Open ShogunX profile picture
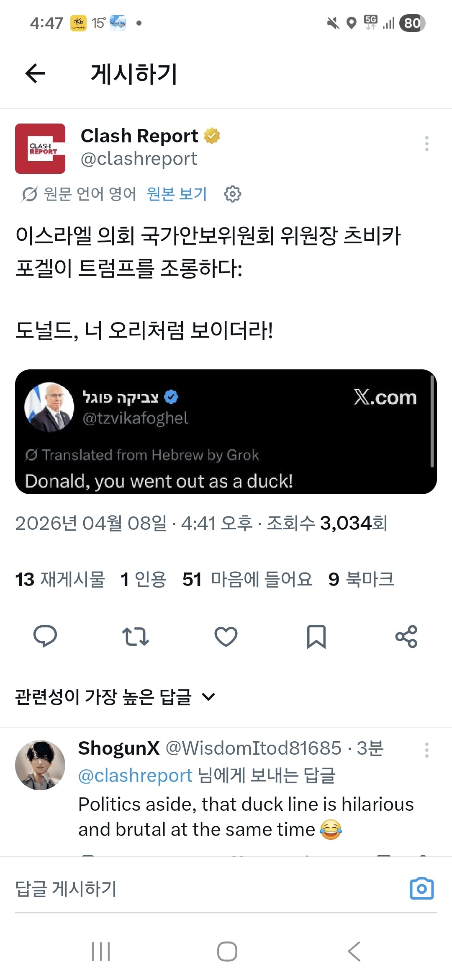452x980 pixels. click(x=40, y=765)
